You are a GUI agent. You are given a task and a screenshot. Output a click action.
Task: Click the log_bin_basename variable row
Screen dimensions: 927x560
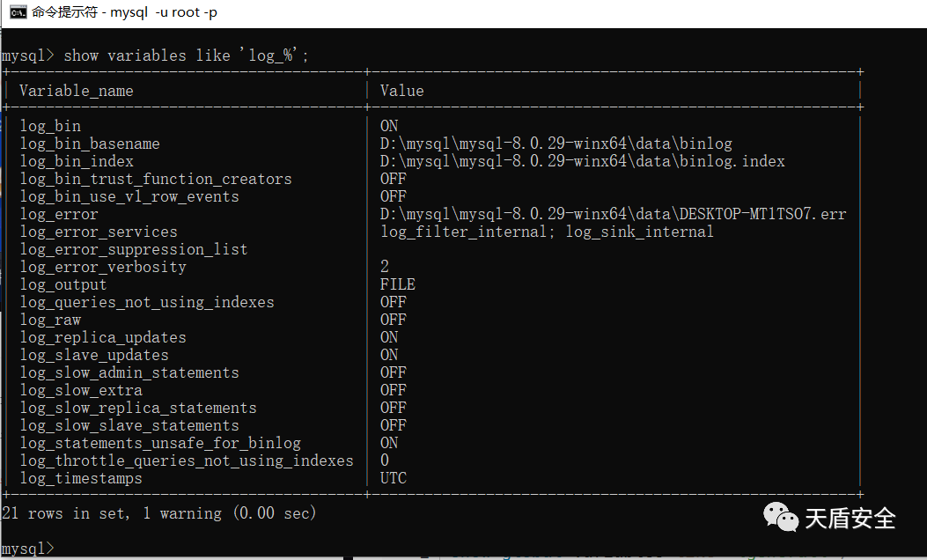pyautogui.click(x=90, y=144)
